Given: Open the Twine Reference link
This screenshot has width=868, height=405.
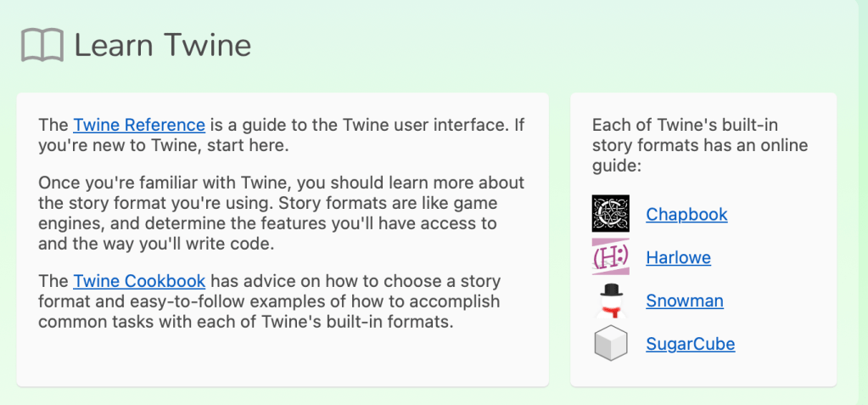Looking at the screenshot, I should (139, 125).
